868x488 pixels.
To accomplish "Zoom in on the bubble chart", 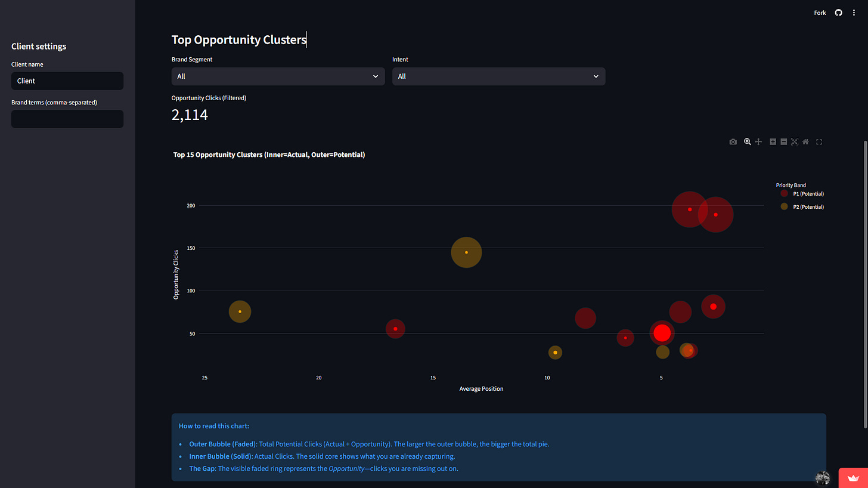I will tap(773, 141).
